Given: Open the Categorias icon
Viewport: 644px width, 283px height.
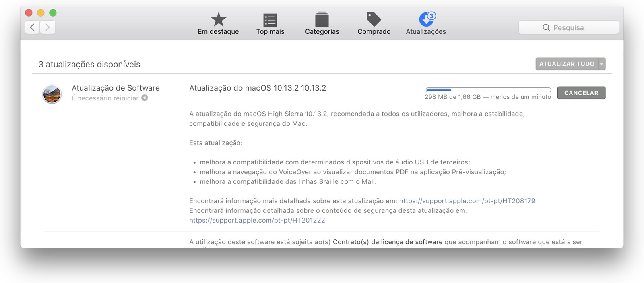Looking at the screenshot, I should [322, 19].
